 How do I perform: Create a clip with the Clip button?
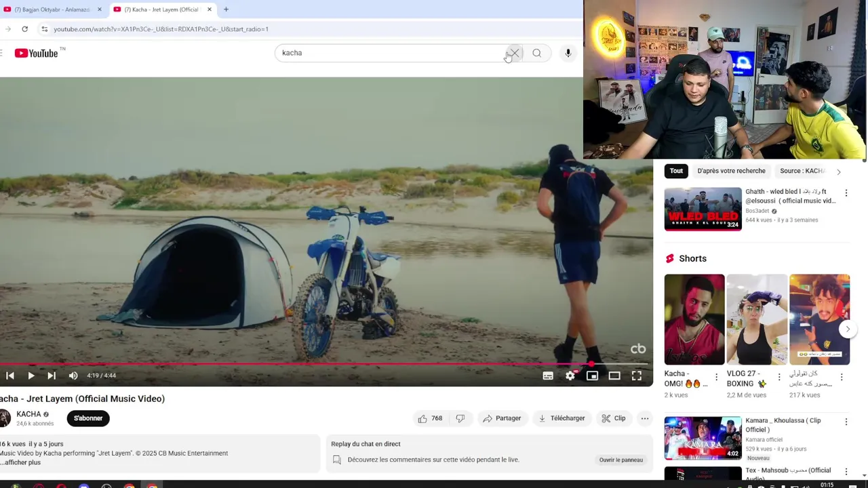click(x=614, y=418)
